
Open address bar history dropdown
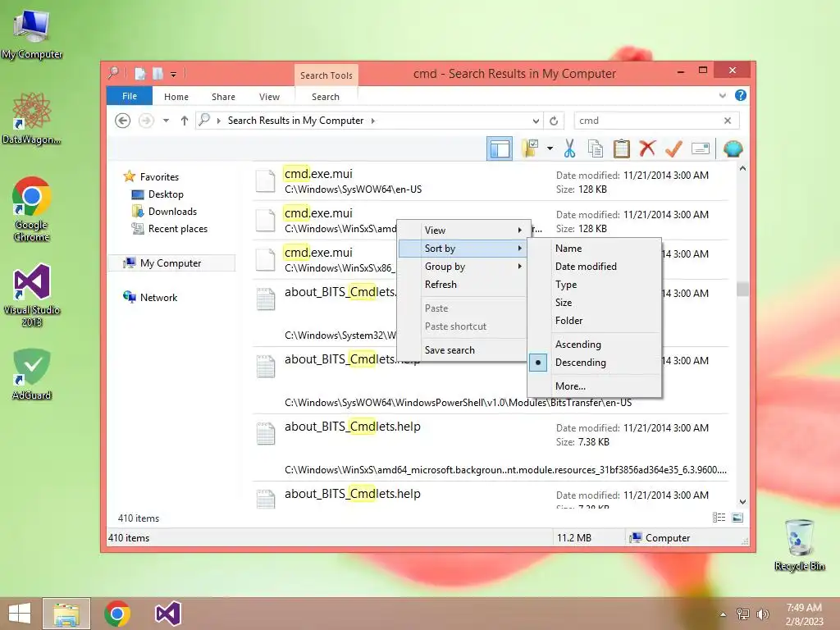tap(536, 121)
